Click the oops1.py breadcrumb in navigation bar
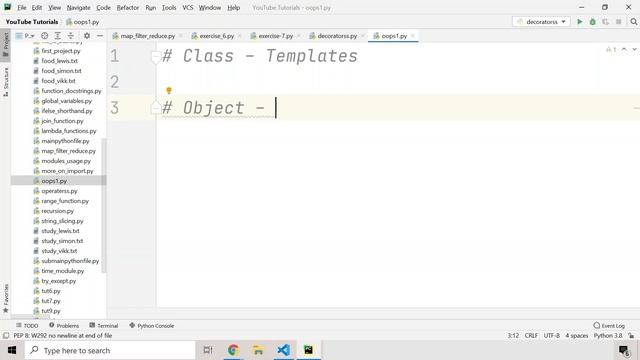This screenshot has height=360, width=640. point(82,22)
